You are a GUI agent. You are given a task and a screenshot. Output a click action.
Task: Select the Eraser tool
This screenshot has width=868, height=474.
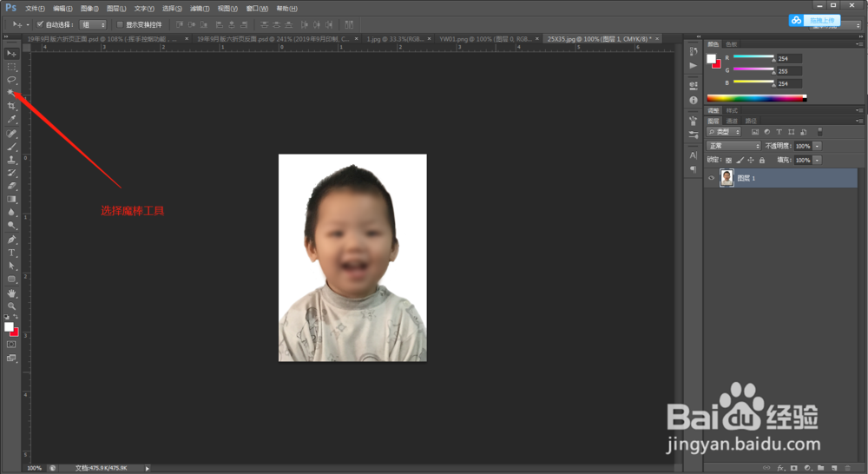(x=11, y=186)
